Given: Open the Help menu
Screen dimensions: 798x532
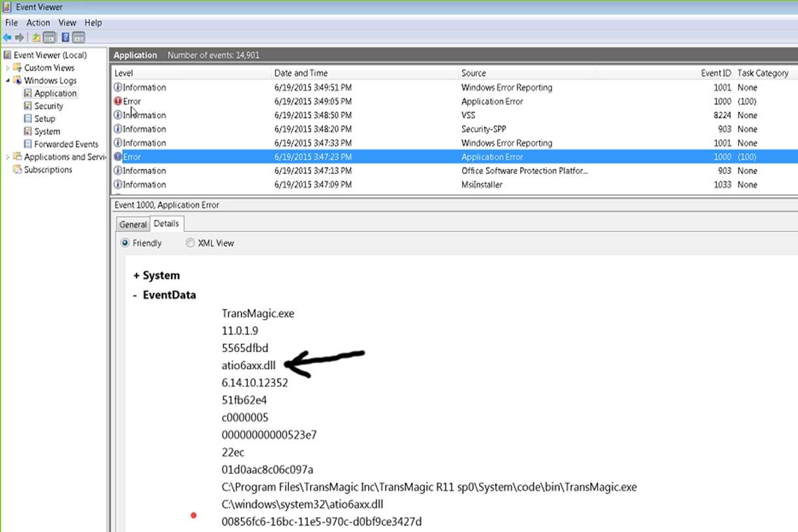Looking at the screenshot, I should tap(93, 22).
